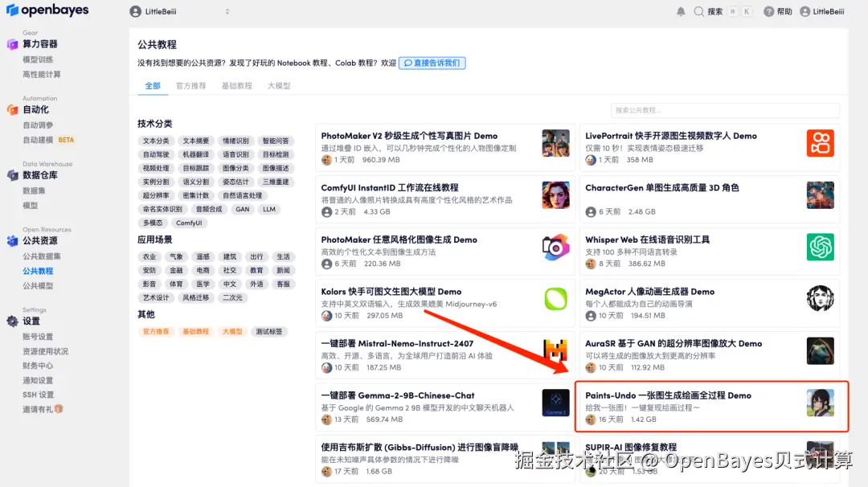Open the ComfyUI InstantID portrait thumbnail
The width and height of the screenshot is (868, 487).
tap(556, 195)
